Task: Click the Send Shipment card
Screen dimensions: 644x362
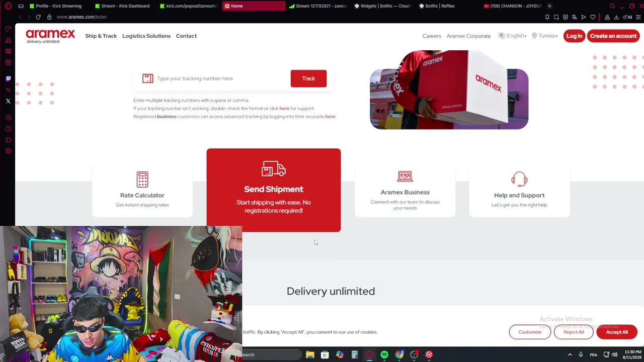Action: pyautogui.click(x=274, y=190)
